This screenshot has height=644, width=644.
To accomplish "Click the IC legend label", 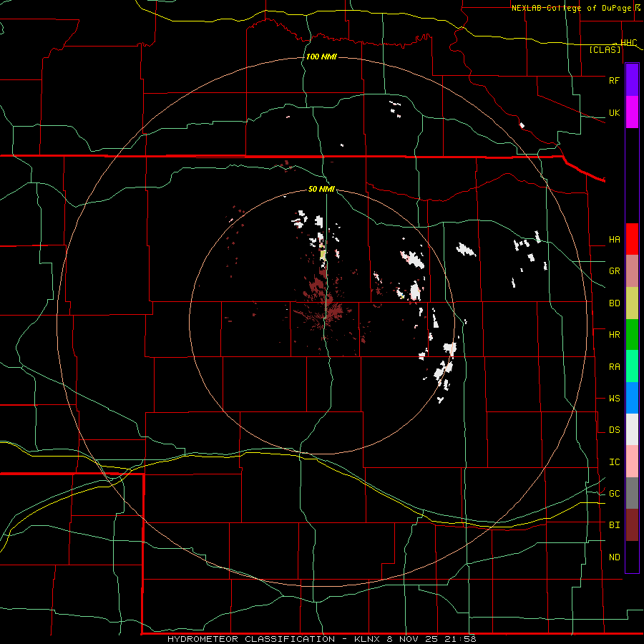I will (x=614, y=462).
